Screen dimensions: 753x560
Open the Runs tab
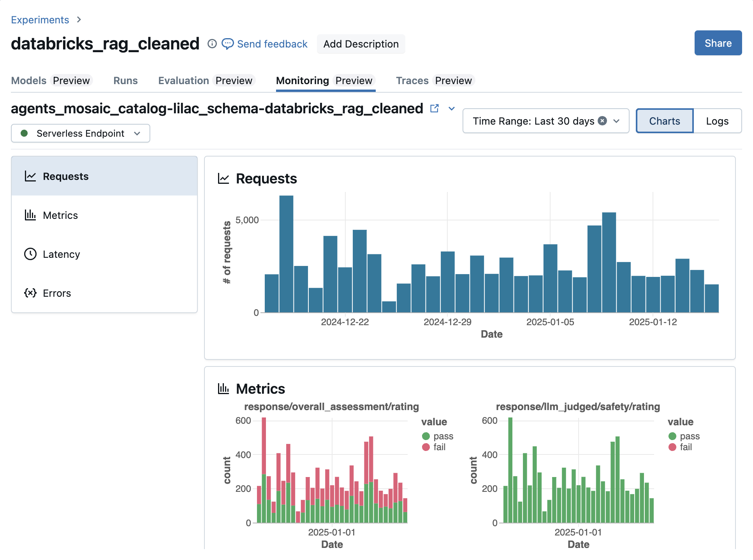click(125, 81)
